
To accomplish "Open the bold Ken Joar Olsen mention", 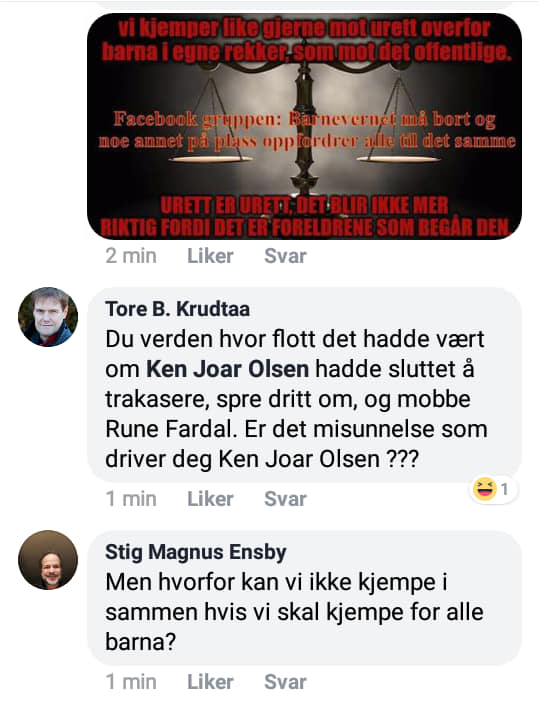I will [x=227, y=370].
